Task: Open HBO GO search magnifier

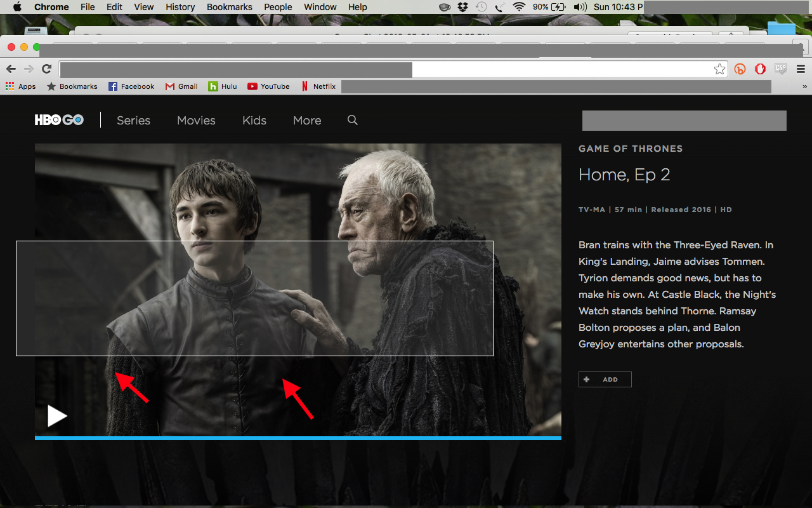Action: 353,120
